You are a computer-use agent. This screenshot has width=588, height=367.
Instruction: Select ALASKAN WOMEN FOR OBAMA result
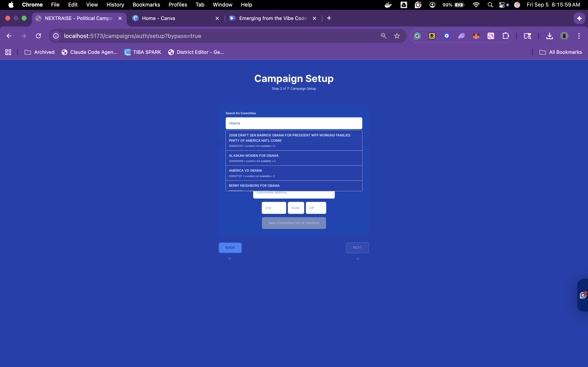(x=294, y=158)
